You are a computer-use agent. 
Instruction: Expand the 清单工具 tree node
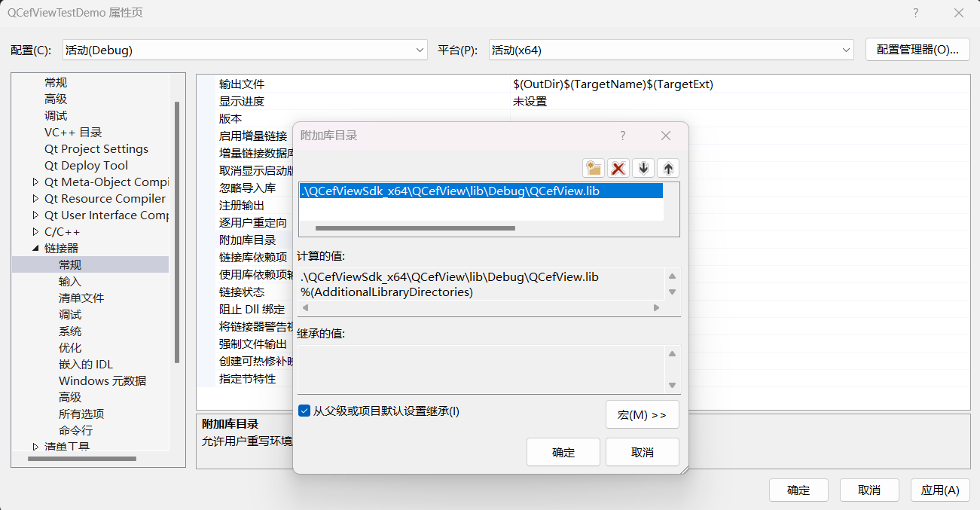pyautogui.click(x=35, y=447)
